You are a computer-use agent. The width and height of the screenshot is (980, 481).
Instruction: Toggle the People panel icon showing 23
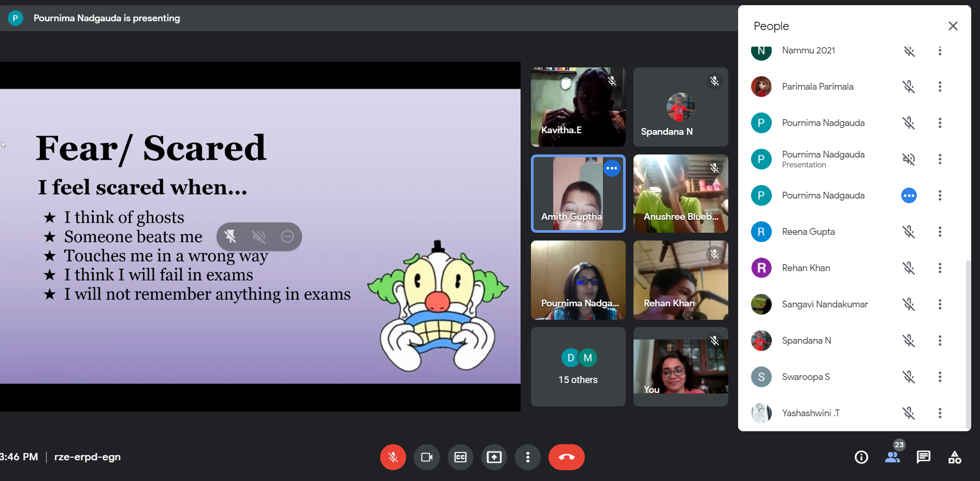(x=892, y=457)
